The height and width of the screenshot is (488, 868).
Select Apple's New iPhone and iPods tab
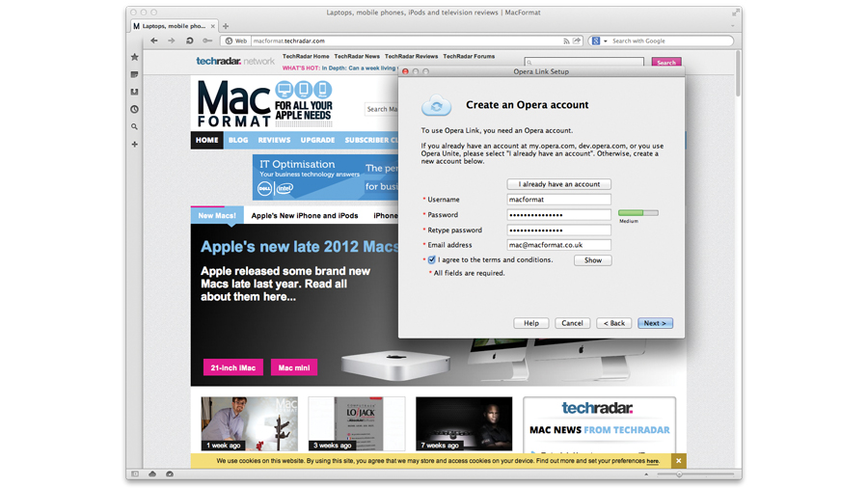tap(305, 216)
